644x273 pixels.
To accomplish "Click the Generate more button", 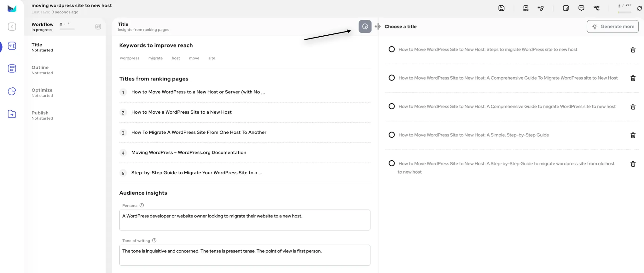I will (612, 27).
